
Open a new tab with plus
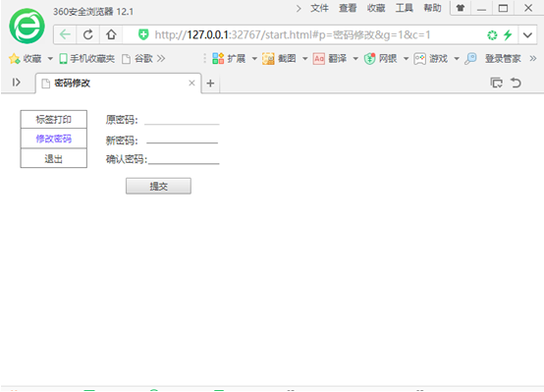coord(210,84)
